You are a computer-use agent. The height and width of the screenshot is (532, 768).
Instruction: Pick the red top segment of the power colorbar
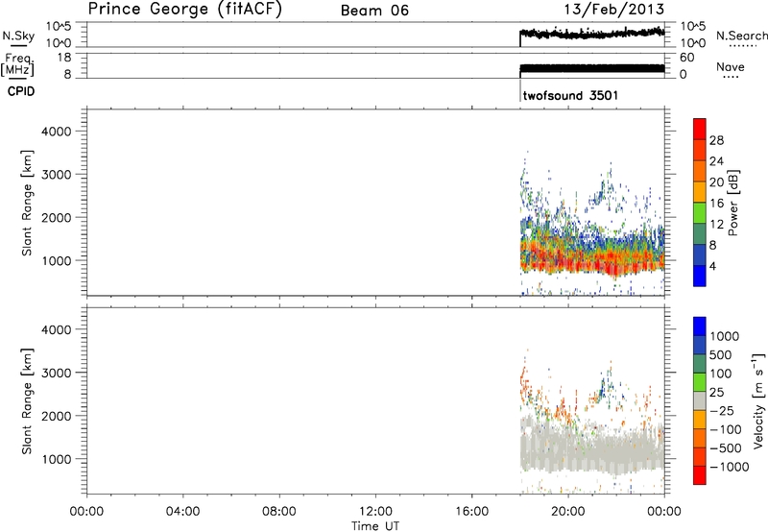[700, 129]
